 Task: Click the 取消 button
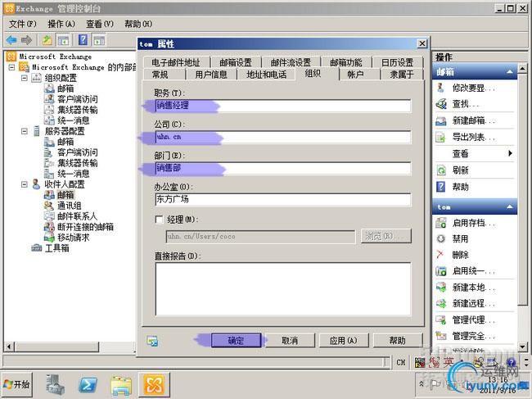coord(290,340)
